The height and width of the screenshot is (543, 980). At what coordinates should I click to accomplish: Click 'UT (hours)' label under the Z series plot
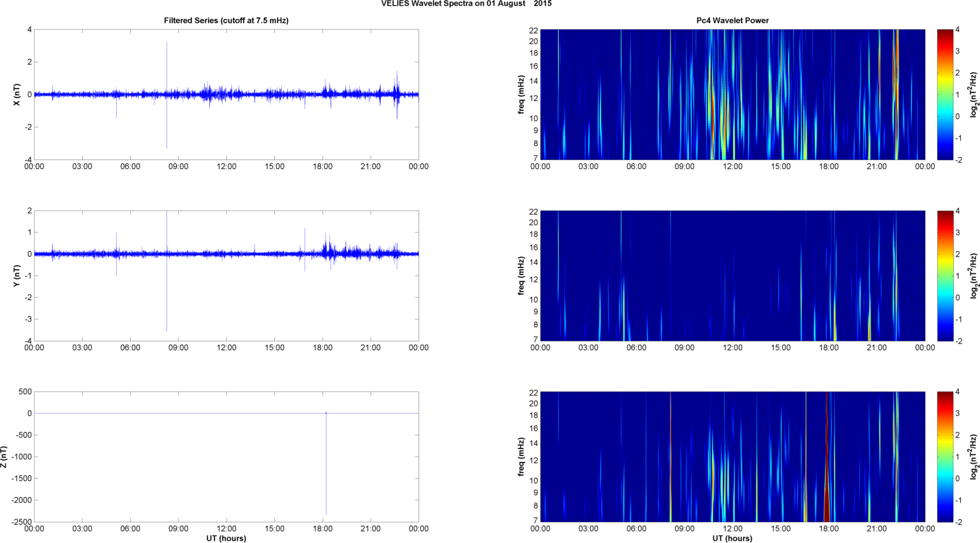click(x=226, y=538)
